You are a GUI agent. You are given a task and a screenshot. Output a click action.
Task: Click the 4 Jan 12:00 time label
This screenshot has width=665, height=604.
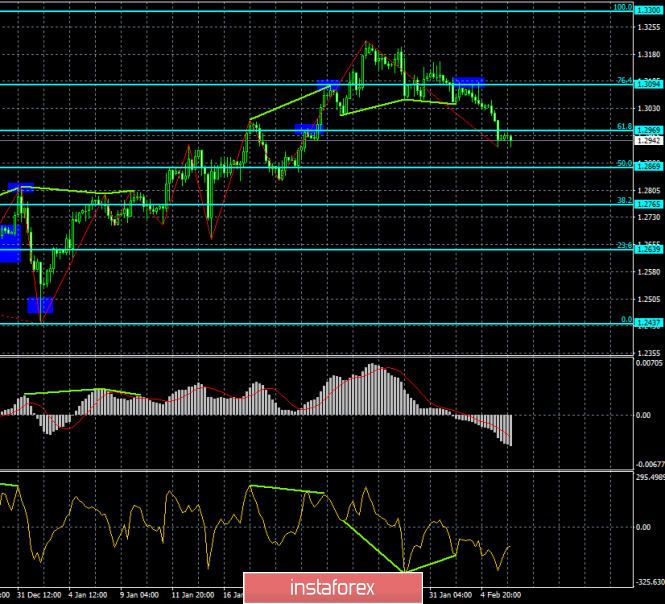pos(88,595)
